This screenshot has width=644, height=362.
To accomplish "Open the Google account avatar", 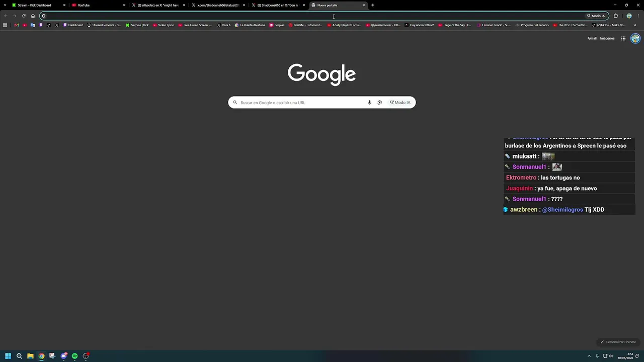I will 635,38.
